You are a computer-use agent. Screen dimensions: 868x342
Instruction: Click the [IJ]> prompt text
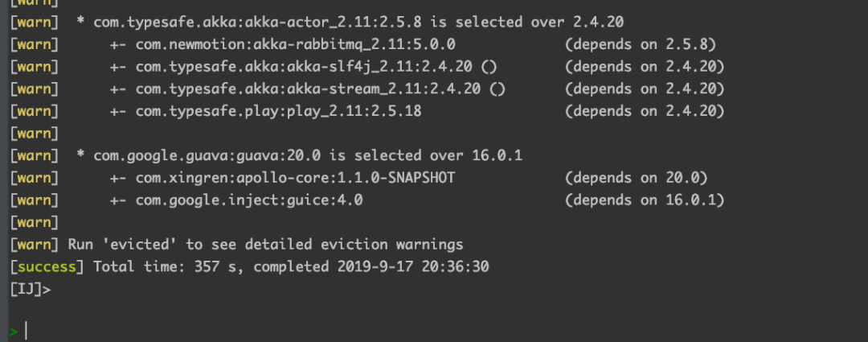point(31,290)
